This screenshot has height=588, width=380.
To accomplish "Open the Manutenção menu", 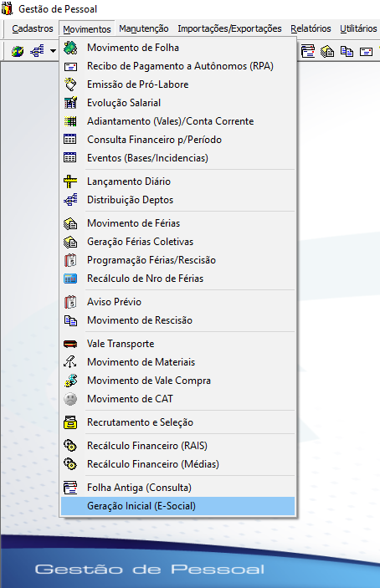I will tap(144, 28).
